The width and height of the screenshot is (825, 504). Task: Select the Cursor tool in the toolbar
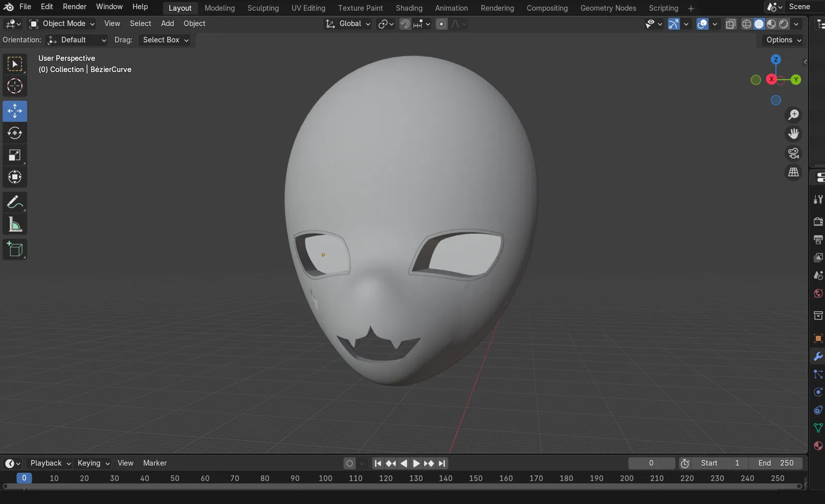coord(14,86)
